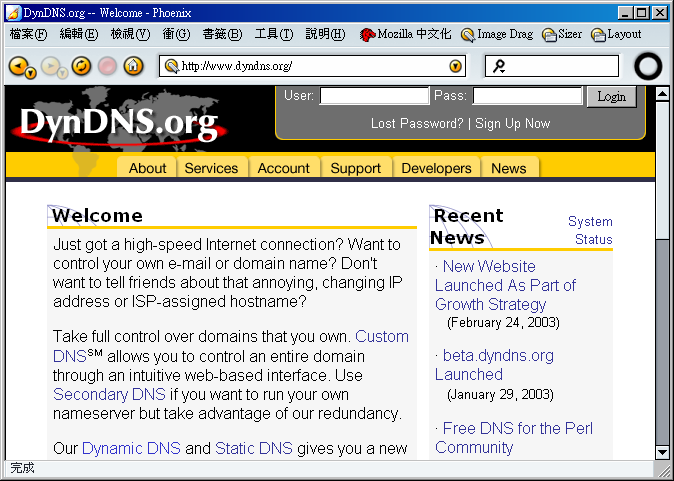Click the User input field
674x481 pixels.
[x=374, y=95]
